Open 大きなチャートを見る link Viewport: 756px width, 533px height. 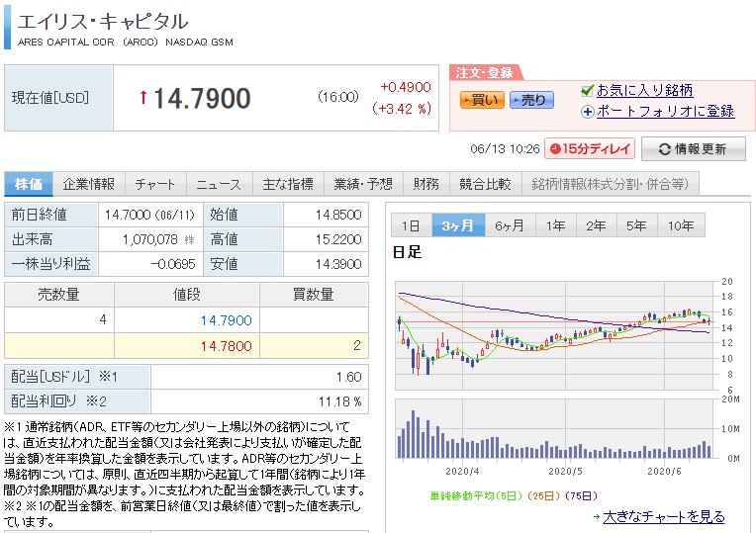[x=664, y=516]
